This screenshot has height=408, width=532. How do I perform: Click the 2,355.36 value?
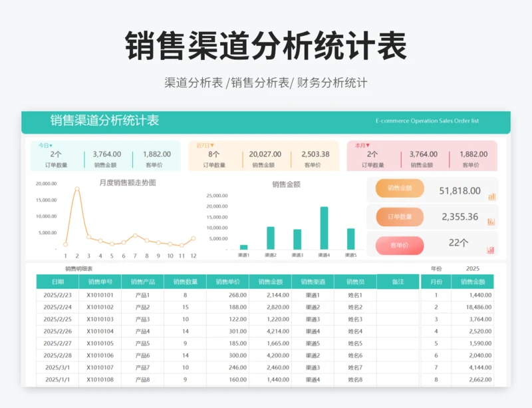pyautogui.click(x=460, y=217)
